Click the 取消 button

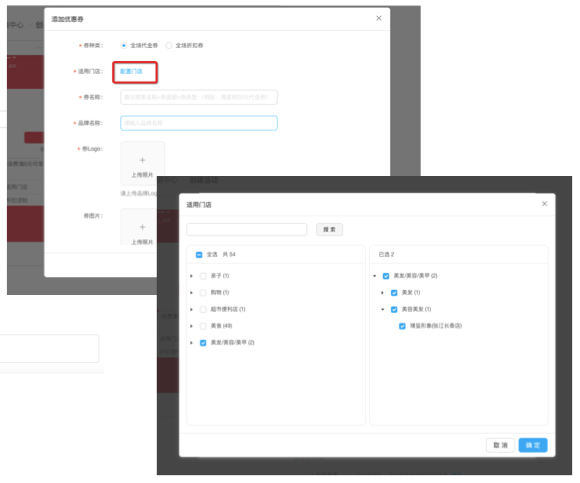click(500, 445)
